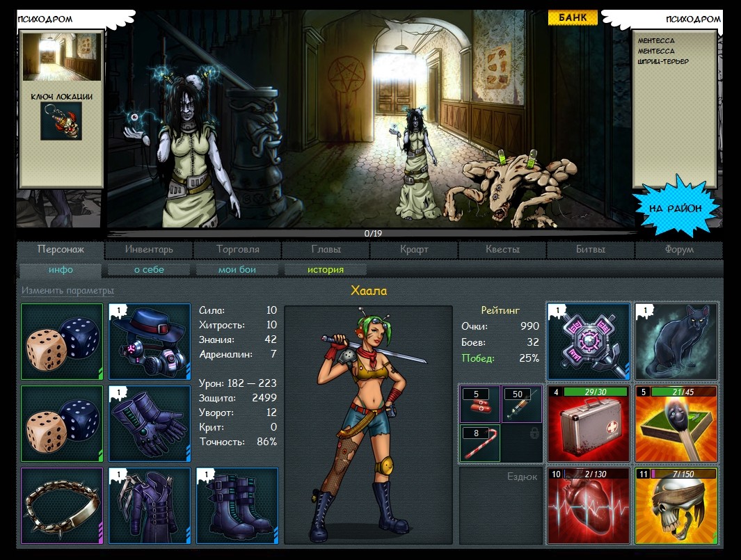Image resolution: width=741 pixels, height=560 pixels.
Task: Click the location key clown keychain icon
Action: point(61,121)
